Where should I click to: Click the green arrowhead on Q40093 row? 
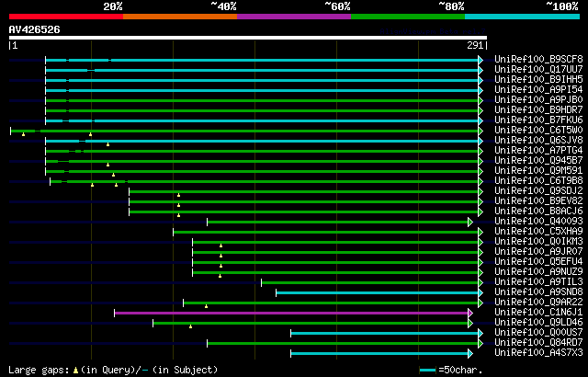click(470, 222)
